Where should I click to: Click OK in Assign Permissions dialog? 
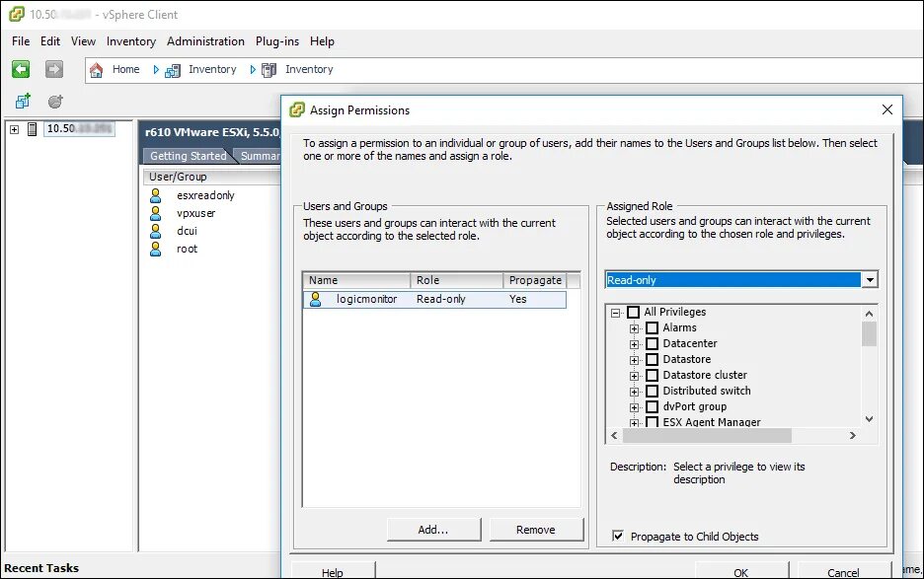(x=741, y=571)
